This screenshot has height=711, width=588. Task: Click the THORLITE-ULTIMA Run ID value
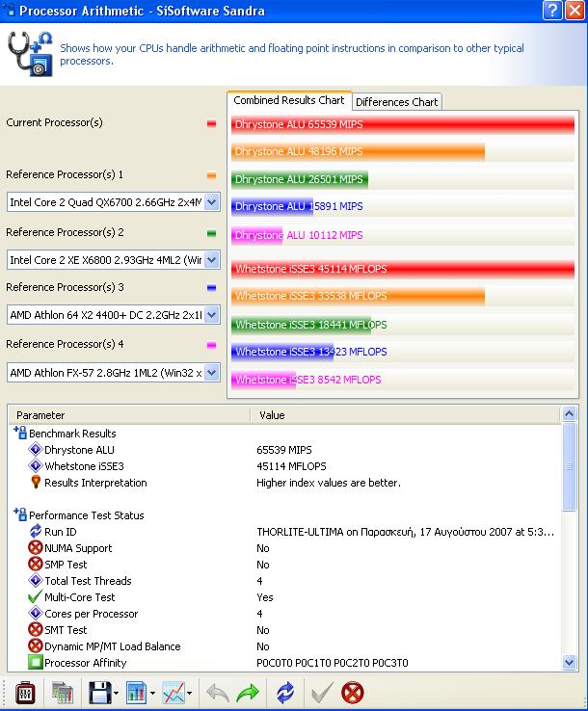click(405, 532)
